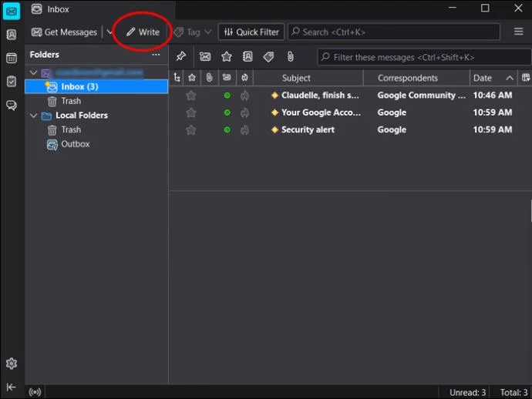Image resolution: width=532 pixels, height=399 pixels.
Task: Select the blurred email account row
Action: click(96, 72)
